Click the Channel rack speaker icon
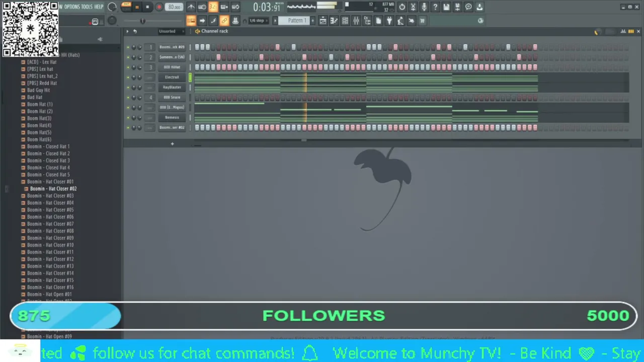The image size is (644, 362). click(197, 31)
